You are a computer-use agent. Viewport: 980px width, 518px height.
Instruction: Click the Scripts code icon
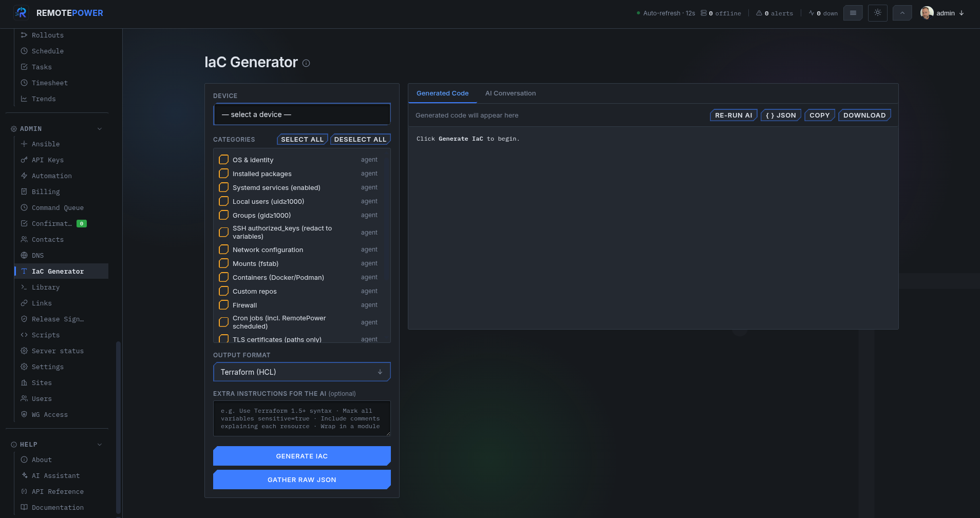point(24,335)
